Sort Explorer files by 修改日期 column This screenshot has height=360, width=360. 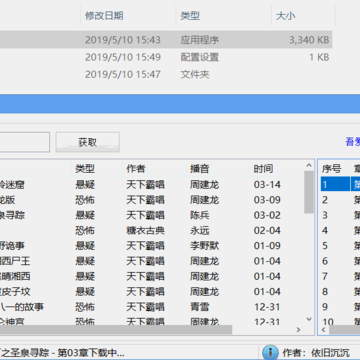click(x=104, y=16)
